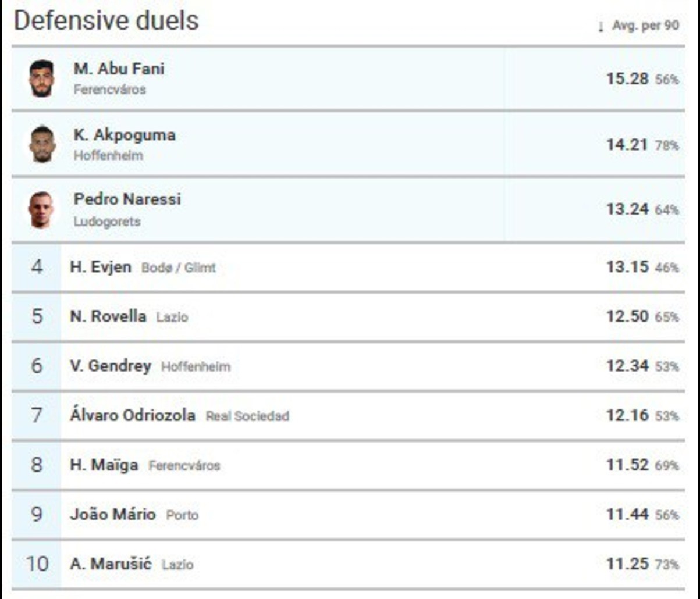Image resolution: width=700 pixels, height=599 pixels.
Task: Open H. Maïga player link
Action: pyautogui.click(x=104, y=465)
